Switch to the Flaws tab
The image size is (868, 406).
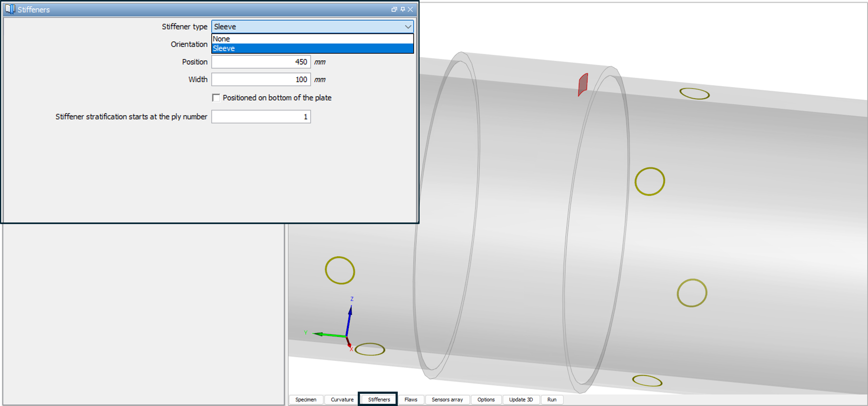(411, 399)
